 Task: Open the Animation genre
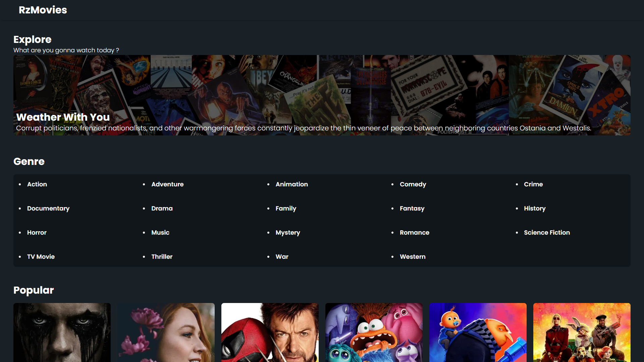(x=291, y=184)
